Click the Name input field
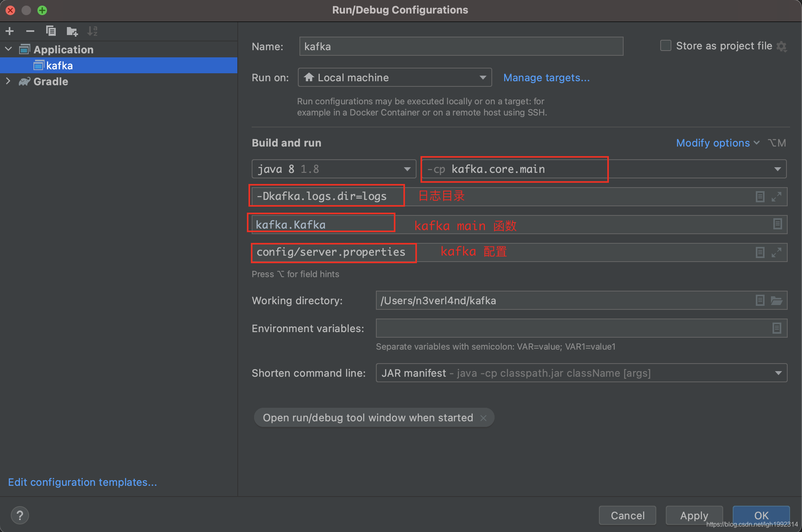802x532 pixels. point(461,46)
